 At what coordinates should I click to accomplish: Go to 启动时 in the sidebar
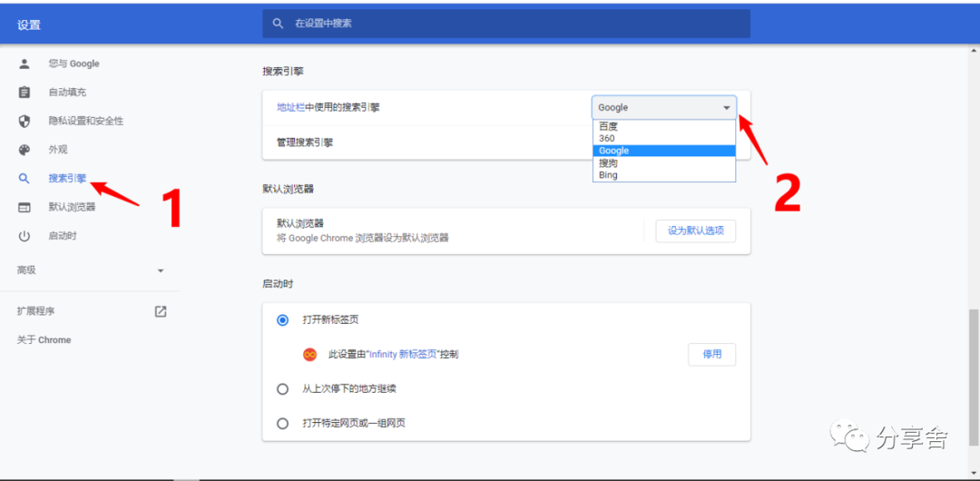(63, 236)
